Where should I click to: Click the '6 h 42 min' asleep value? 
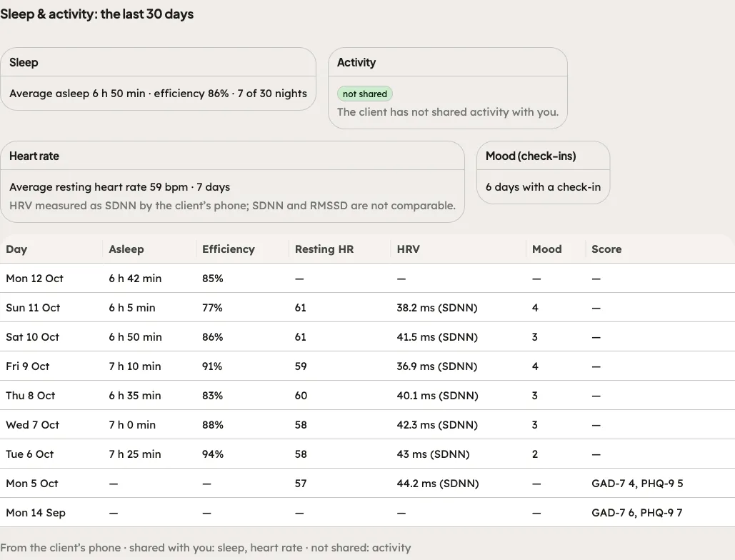tap(135, 279)
